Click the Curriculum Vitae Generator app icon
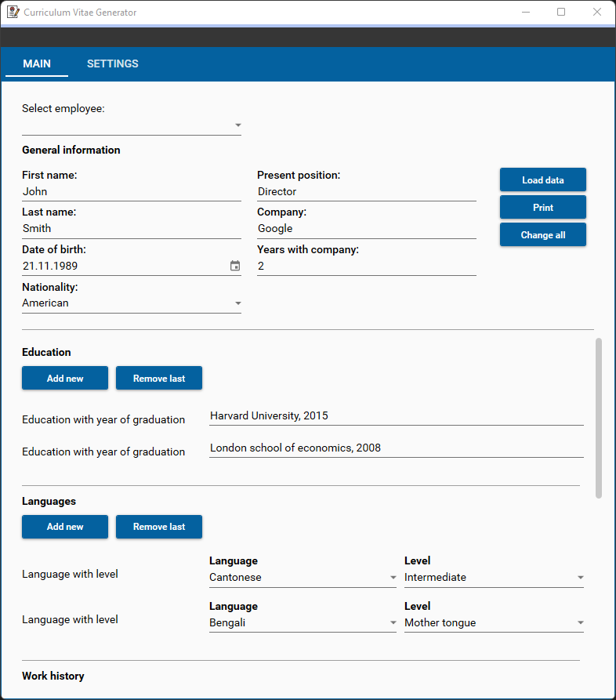This screenshot has width=616, height=700. 13,12
